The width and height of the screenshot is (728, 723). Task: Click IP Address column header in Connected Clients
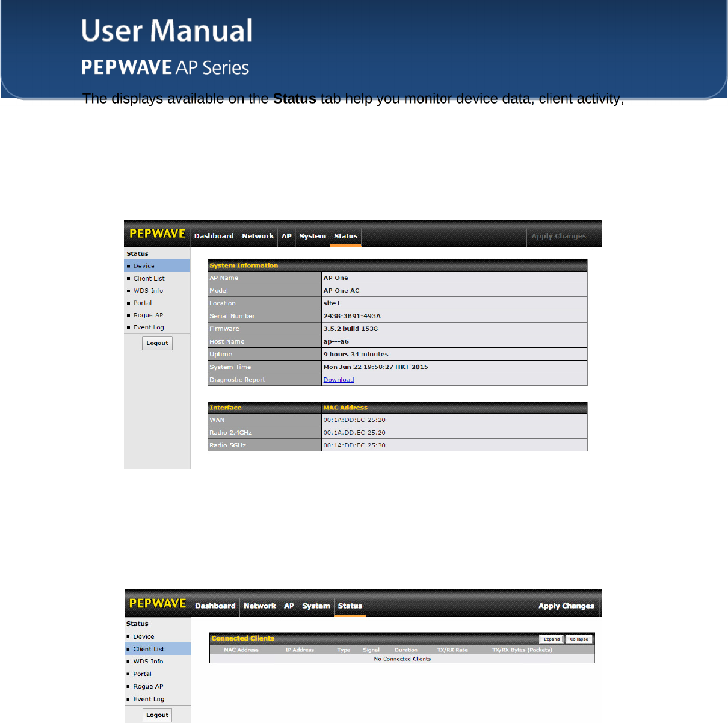(x=300, y=650)
